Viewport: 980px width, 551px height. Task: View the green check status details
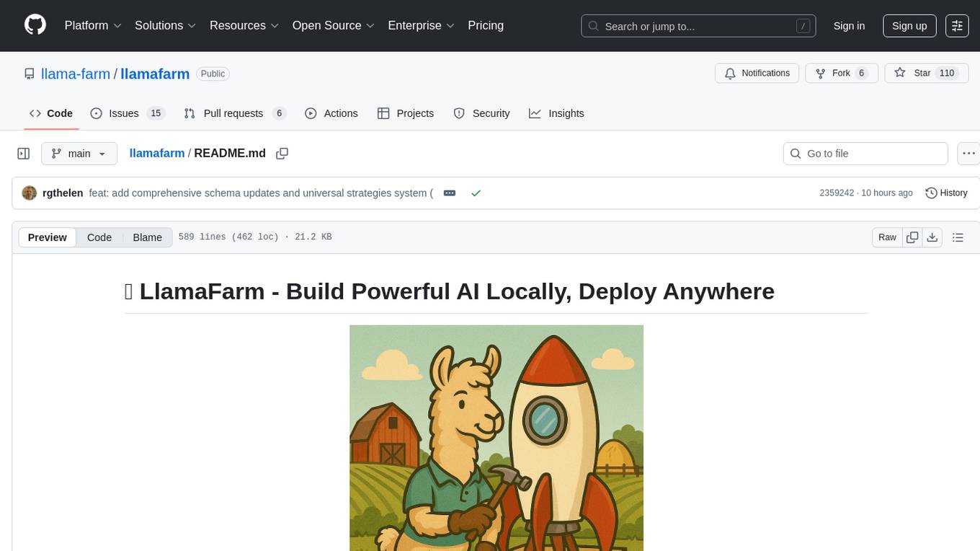[x=476, y=193]
